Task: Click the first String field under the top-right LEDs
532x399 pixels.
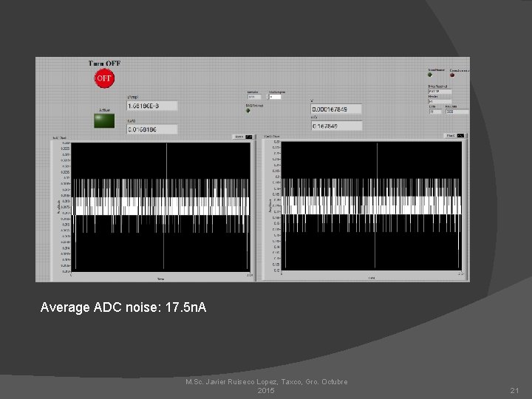Action: pos(440,92)
